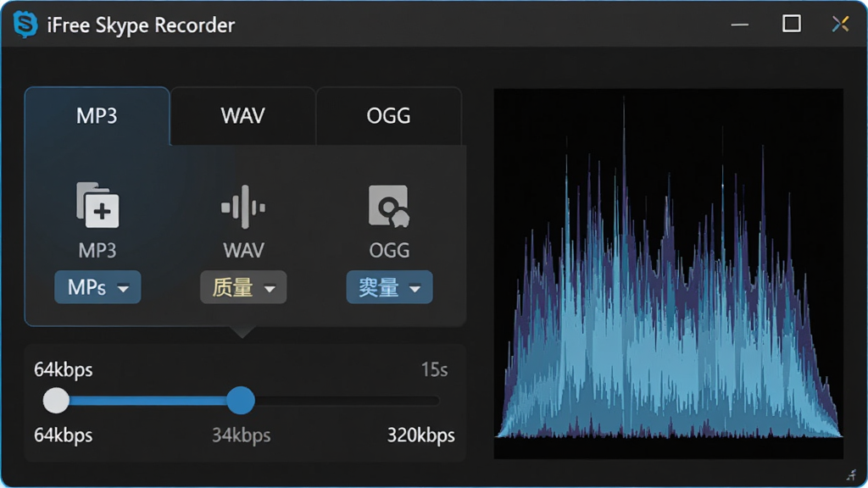Switch to the WAV tab
Screen dimensions: 868x488
(x=243, y=115)
